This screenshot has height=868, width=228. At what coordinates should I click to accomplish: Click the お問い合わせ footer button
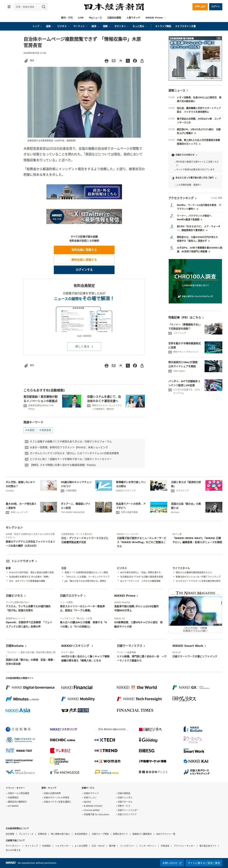pyautogui.click(x=172, y=863)
